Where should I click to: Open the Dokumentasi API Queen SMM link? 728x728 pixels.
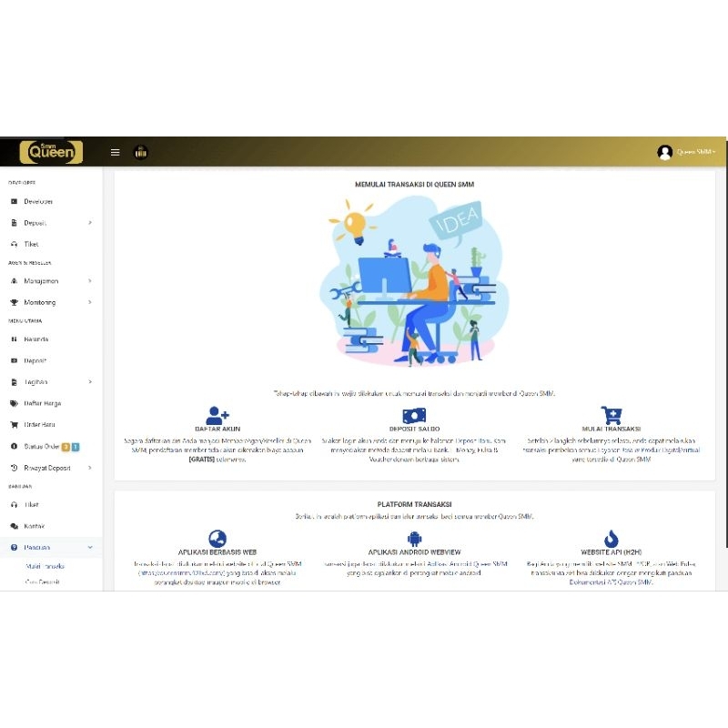click(x=611, y=581)
